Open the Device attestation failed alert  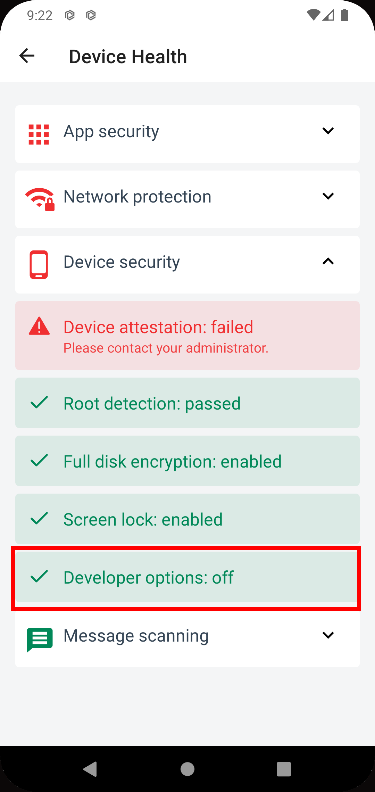point(188,335)
